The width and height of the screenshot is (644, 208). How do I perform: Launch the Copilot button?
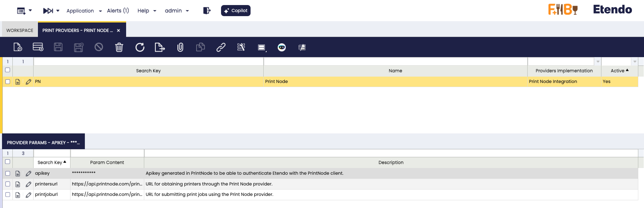click(x=236, y=11)
